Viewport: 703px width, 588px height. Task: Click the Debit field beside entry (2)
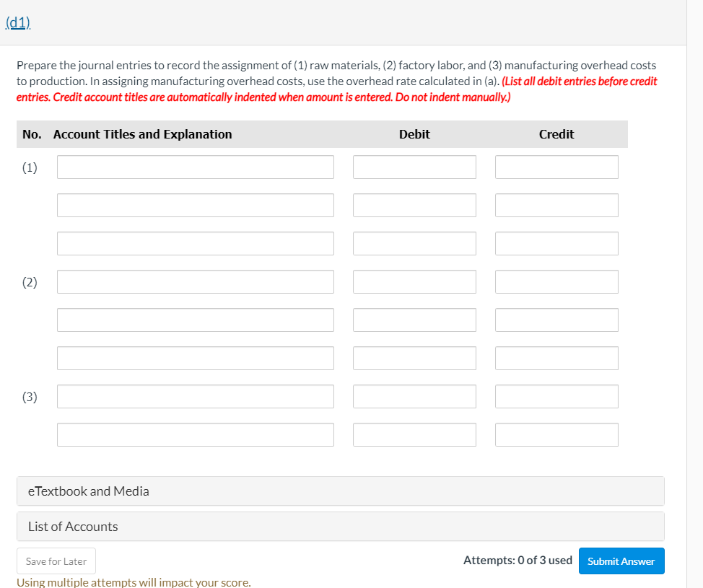click(414, 281)
